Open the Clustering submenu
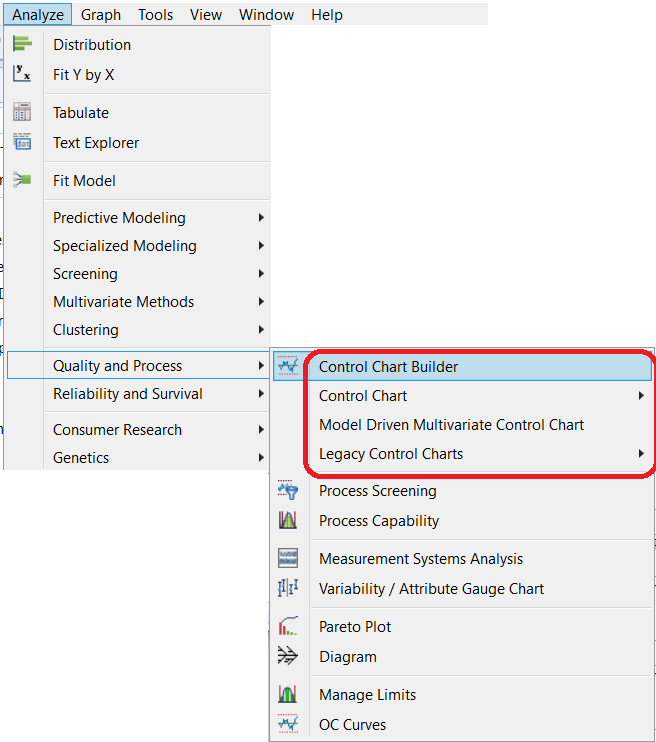The image size is (656, 742). (86, 330)
